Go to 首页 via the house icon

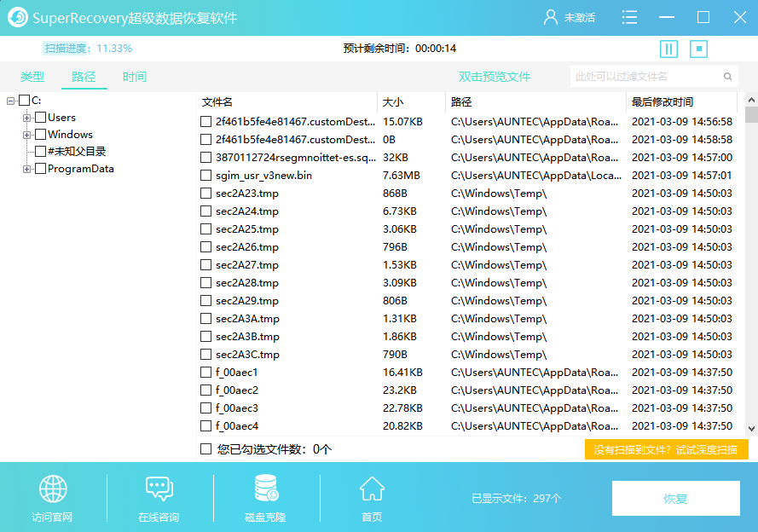pyautogui.click(x=372, y=489)
